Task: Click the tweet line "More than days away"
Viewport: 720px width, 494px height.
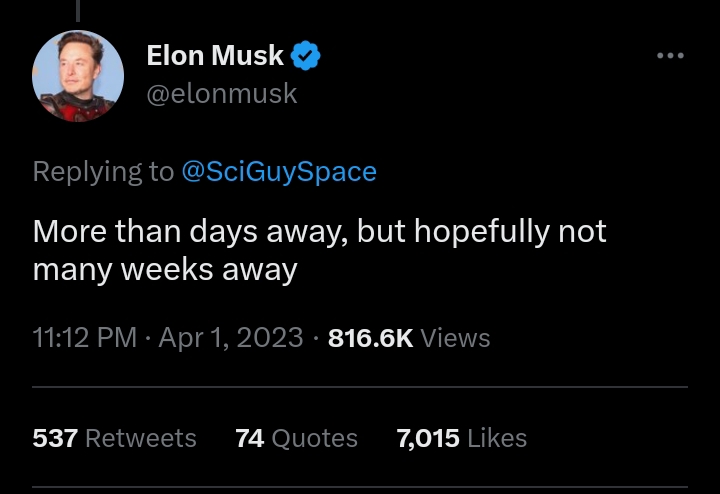Action: pos(319,231)
